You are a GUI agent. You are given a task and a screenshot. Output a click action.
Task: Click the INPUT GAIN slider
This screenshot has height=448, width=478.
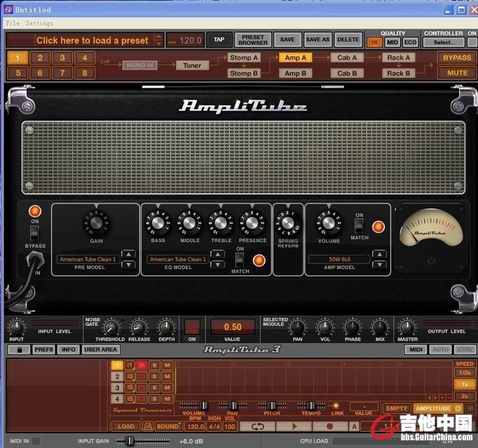(129, 441)
